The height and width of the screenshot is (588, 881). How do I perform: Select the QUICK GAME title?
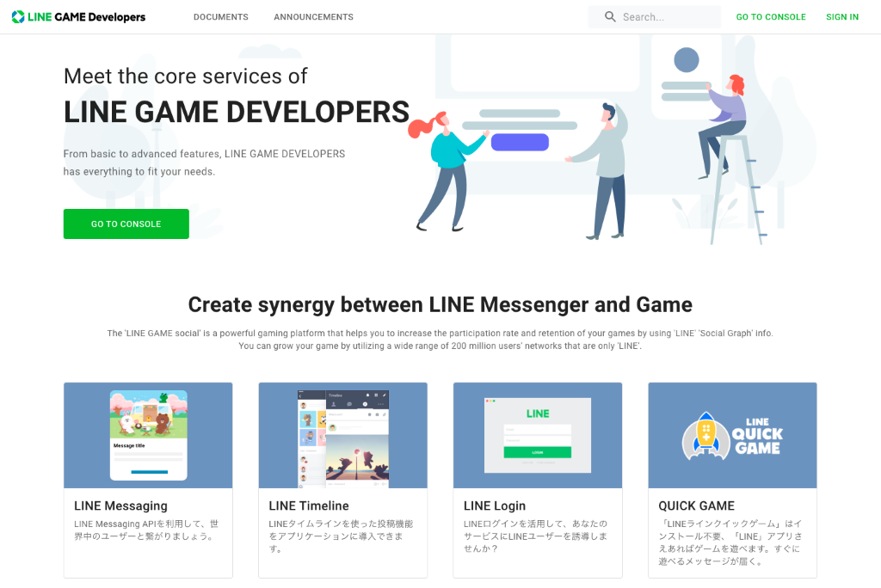point(697,505)
